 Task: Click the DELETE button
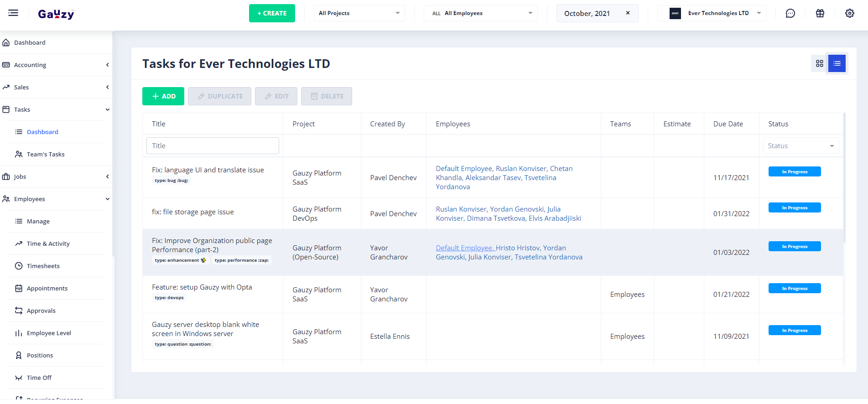click(327, 96)
